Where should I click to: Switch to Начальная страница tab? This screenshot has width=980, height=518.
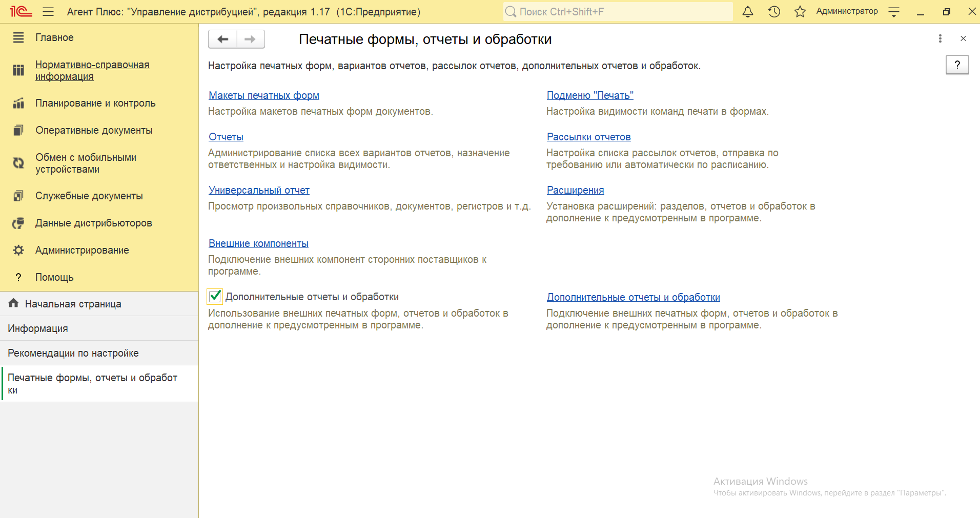click(x=99, y=304)
